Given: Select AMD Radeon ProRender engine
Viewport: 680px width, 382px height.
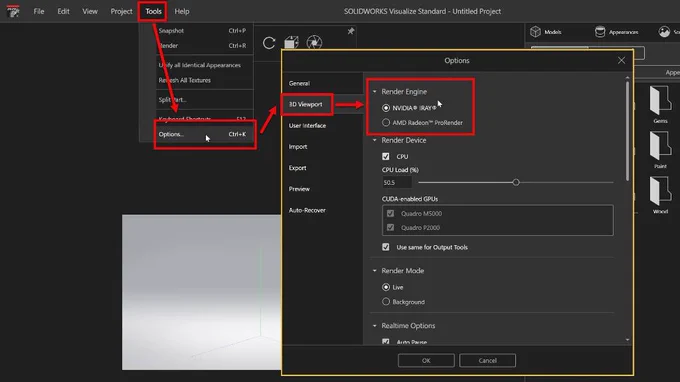Looking at the screenshot, I should click(386, 123).
